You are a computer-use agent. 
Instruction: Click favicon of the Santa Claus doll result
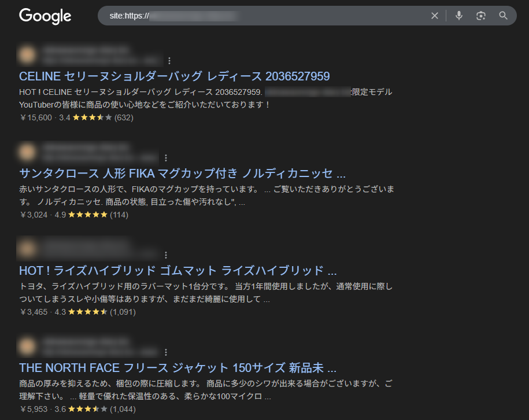26,152
